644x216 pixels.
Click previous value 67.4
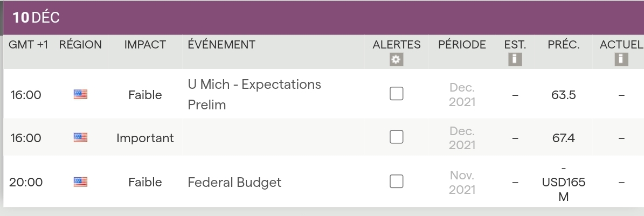click(x=563, y=138)
